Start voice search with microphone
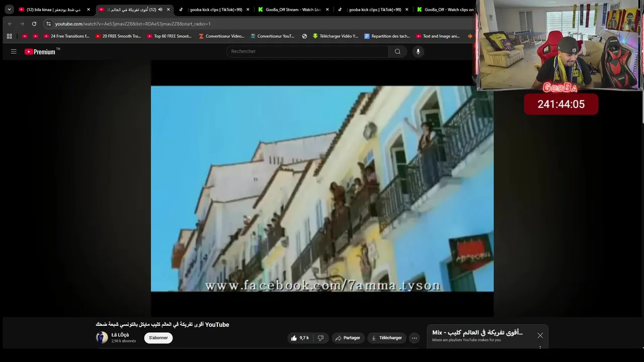 tap(418, 51)
